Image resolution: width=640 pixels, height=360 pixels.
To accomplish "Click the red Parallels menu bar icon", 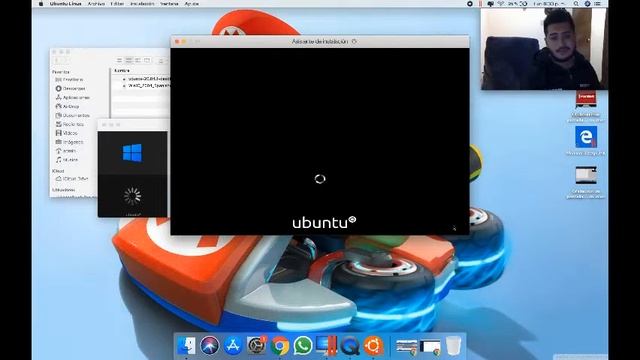I will point(480,4).
